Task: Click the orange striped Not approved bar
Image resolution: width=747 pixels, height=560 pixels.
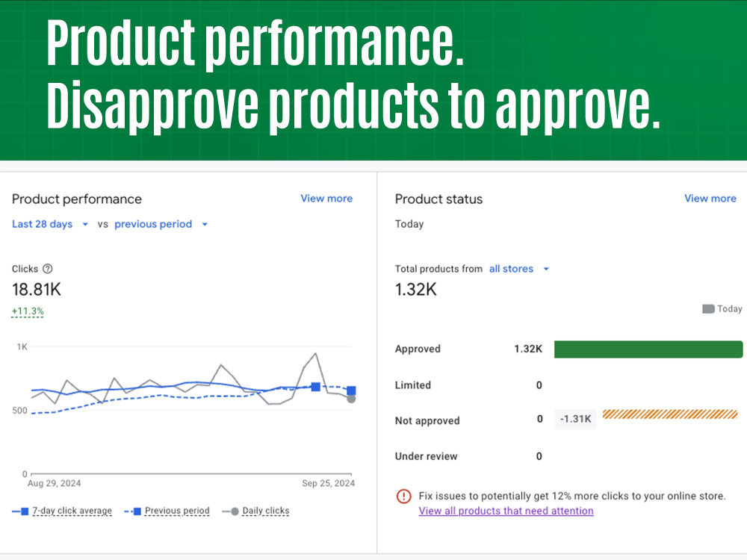Action: tap(670, 414)
